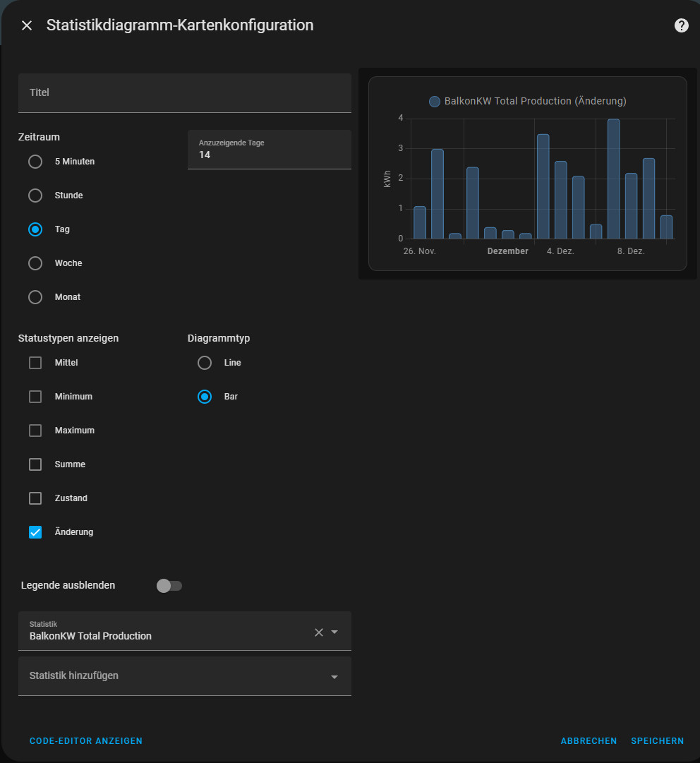
Task: Select the Woche period radio button
Action: click(35, 263)
